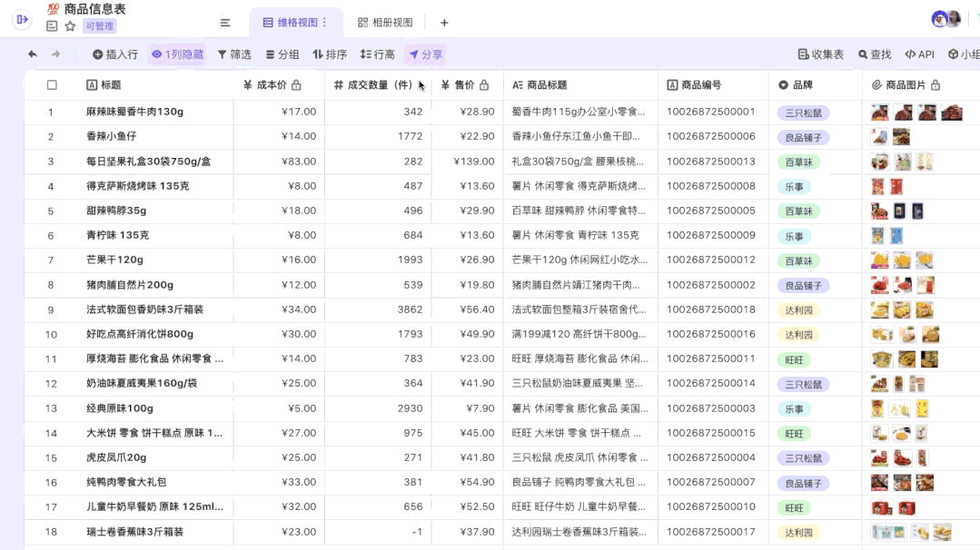This screenshot has width=980, height=550.
Task: Open the first image of row 5
Action: pos(879,211)
